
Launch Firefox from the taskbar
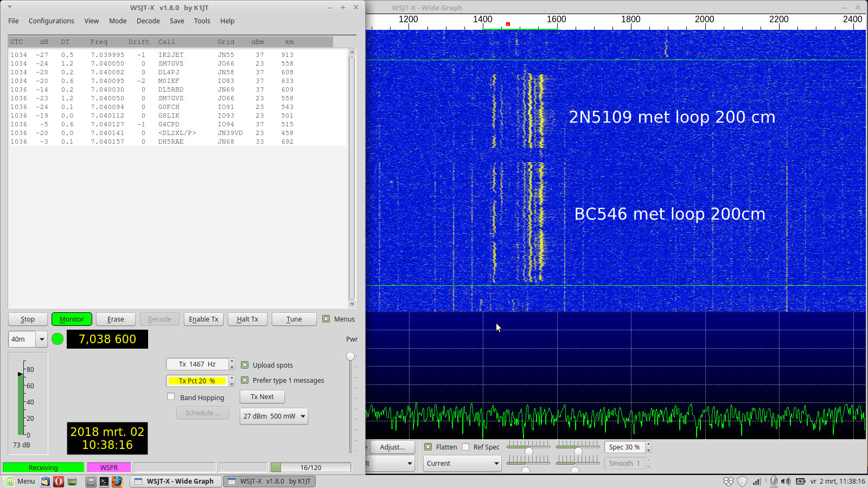(x=117, y=481)
